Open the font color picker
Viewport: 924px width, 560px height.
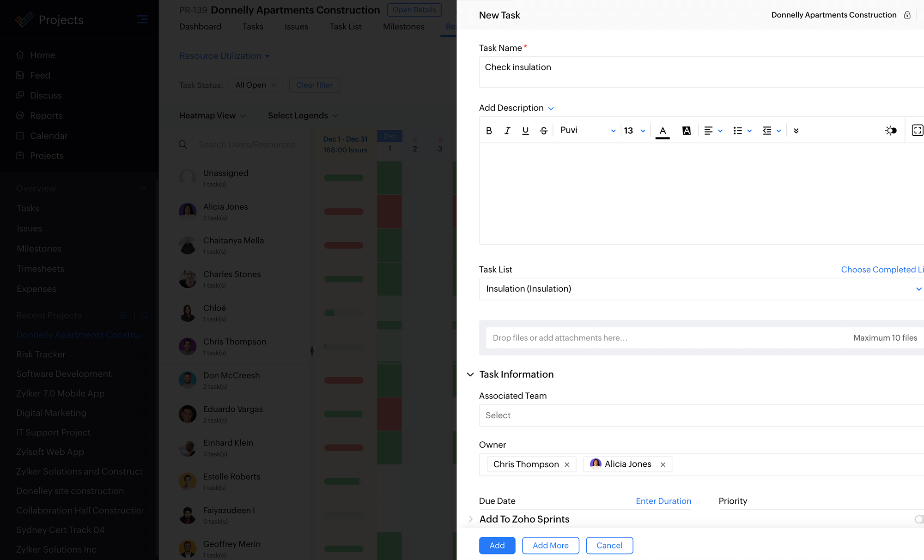tap(663, 131)
